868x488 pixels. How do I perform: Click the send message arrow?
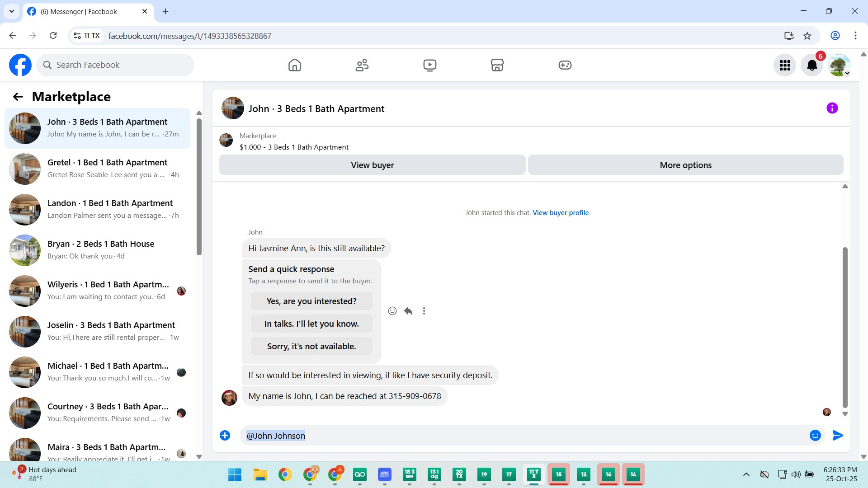click(837, 436)
